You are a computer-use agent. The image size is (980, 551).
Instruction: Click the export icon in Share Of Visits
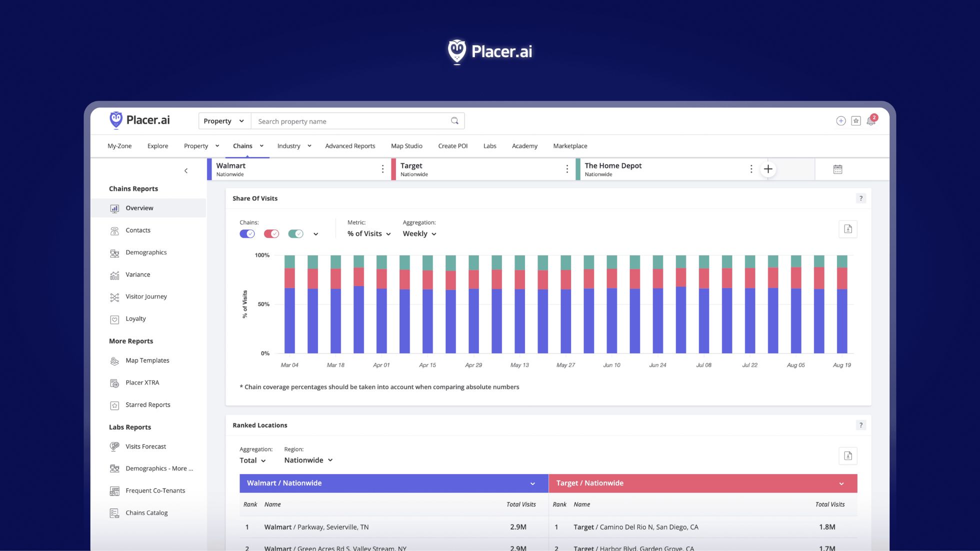(847, 229)
